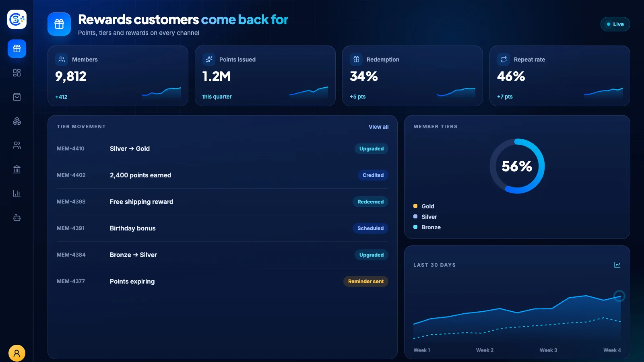Click the Reminder sent badge
Viewport: 644px width, 362px height.
(x=366, y=281)
